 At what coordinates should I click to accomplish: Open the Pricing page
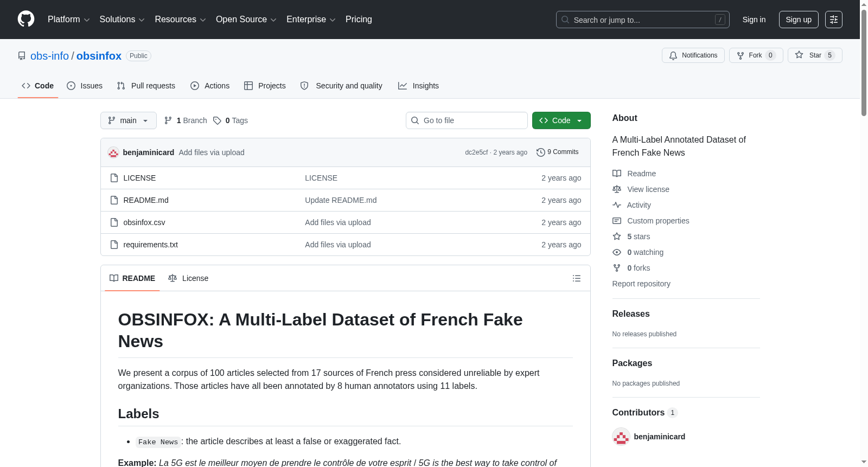[x=359, y=20]
